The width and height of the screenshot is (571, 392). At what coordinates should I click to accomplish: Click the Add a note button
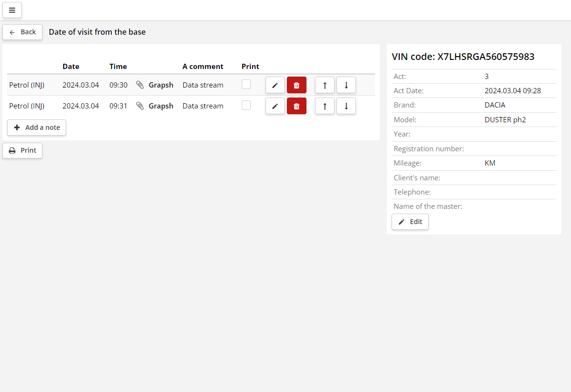tap(37, 127)
